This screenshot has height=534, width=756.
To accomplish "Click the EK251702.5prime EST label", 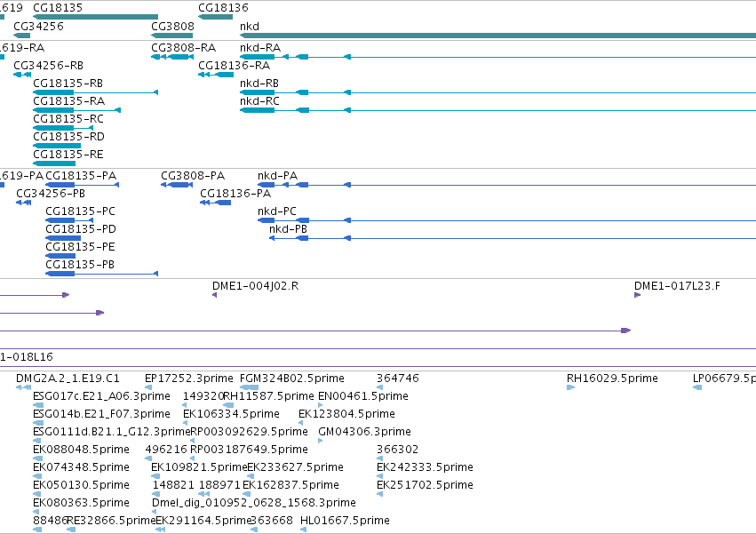I will (x=425, y=485).
